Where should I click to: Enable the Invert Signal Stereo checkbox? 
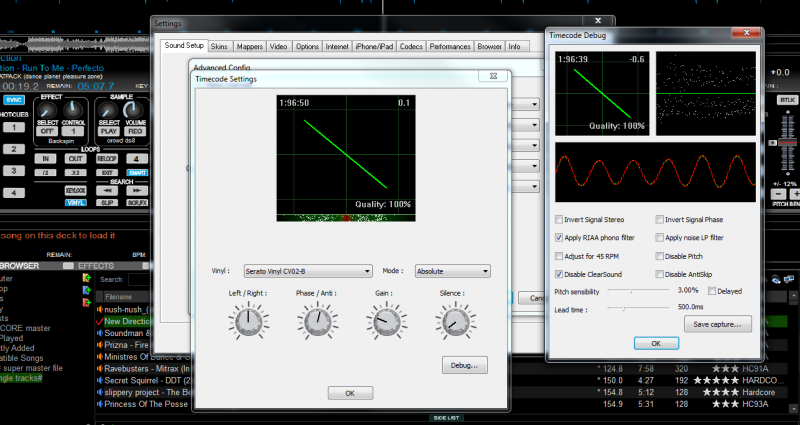[559, 219]
